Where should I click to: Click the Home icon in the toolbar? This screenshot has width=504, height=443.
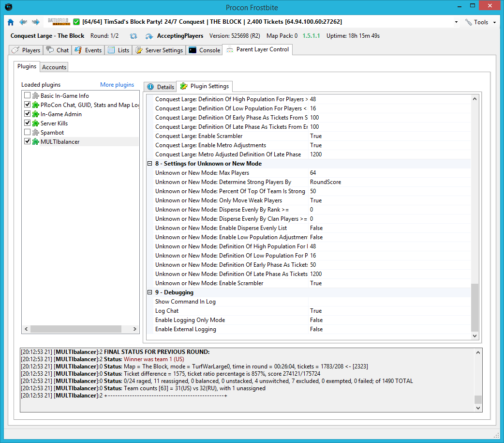[x=11, y=22]
